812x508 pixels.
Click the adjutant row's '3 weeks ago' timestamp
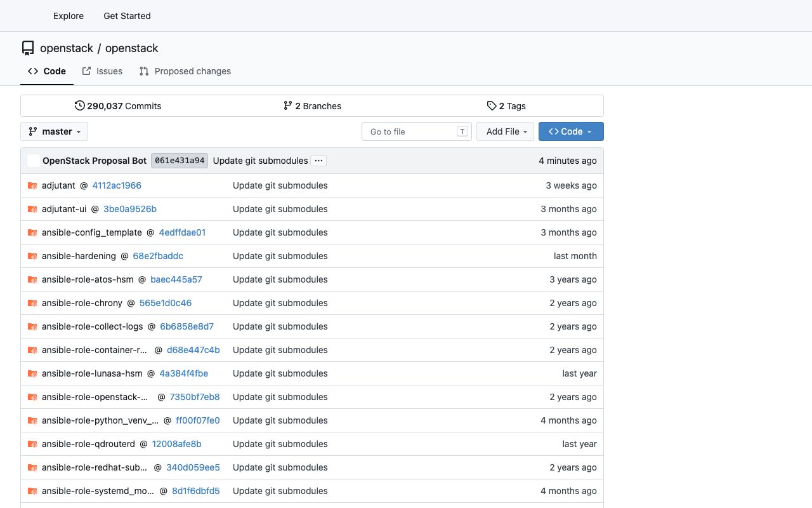pyautogui.click(x=571, y=185)
